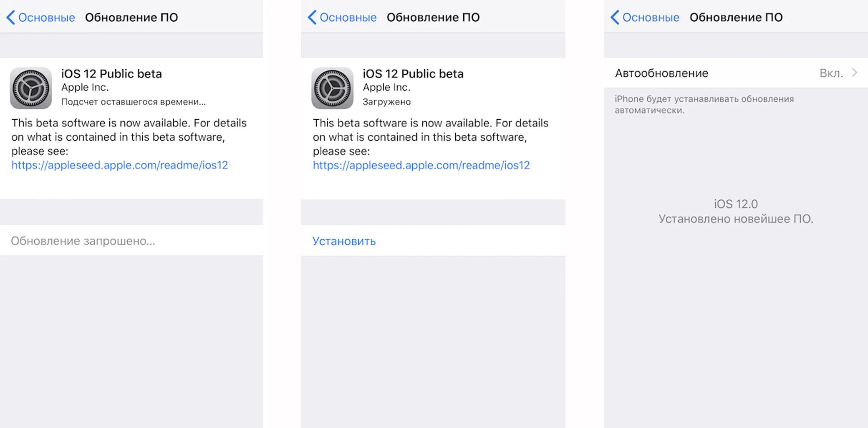Viewport: 868px width, 428px height.
Task: Tap Apple Inc. label in the left screen
Action: pos(85,87)
